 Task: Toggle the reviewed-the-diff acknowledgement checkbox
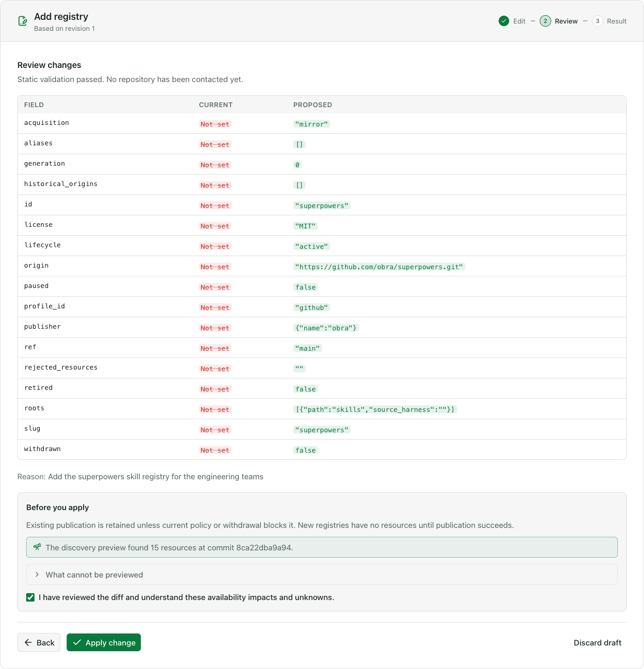click(x=30, y=597)
